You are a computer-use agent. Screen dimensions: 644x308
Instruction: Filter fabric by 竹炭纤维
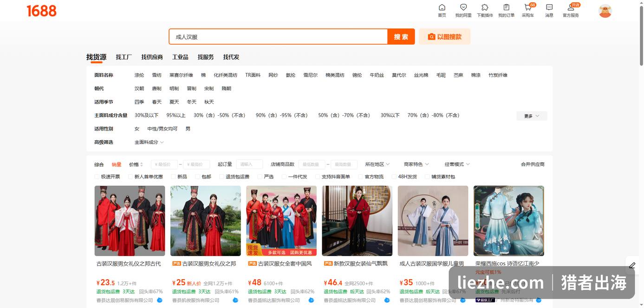(x=498, y=75)
